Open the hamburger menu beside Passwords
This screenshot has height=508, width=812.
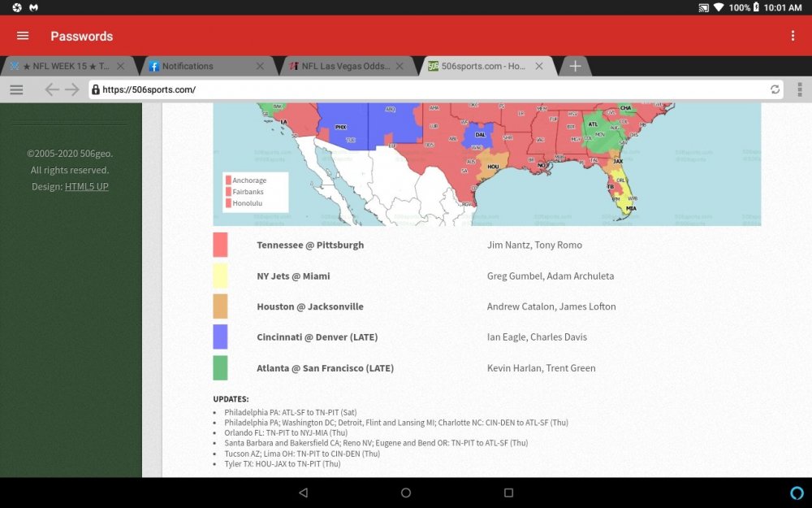(x=23, y=36)
